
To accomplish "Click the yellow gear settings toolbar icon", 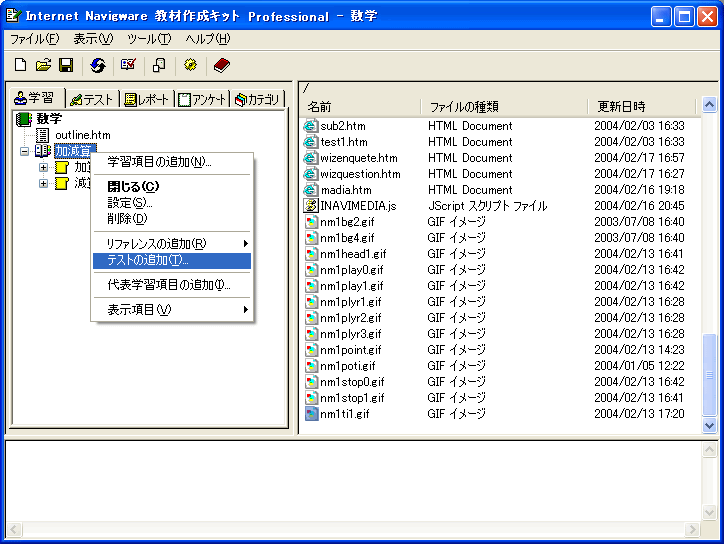I will pos(190,65).
